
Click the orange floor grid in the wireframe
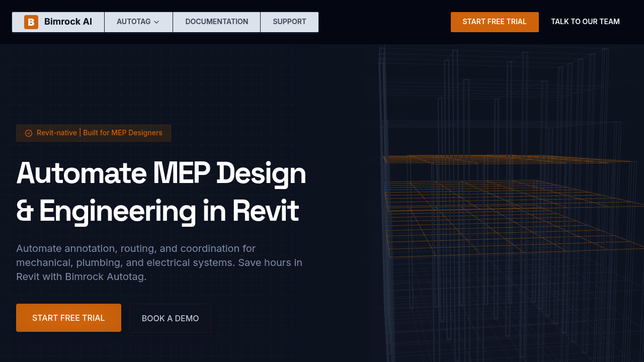coord(503,216)
